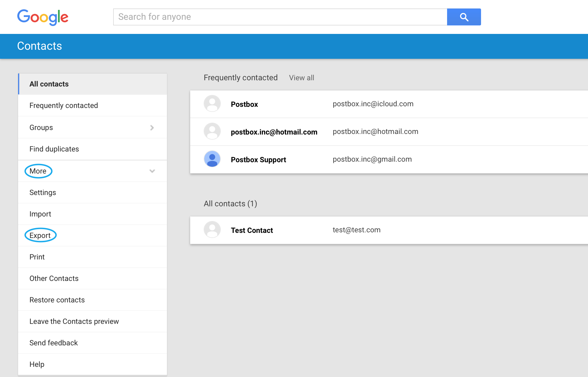Open the Frequently contacted section

tap(64, 105)
